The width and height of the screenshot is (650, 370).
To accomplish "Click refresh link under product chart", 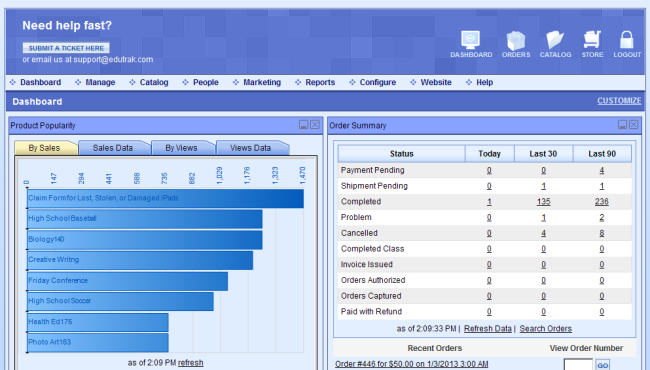I will click(x=190, y=363).
